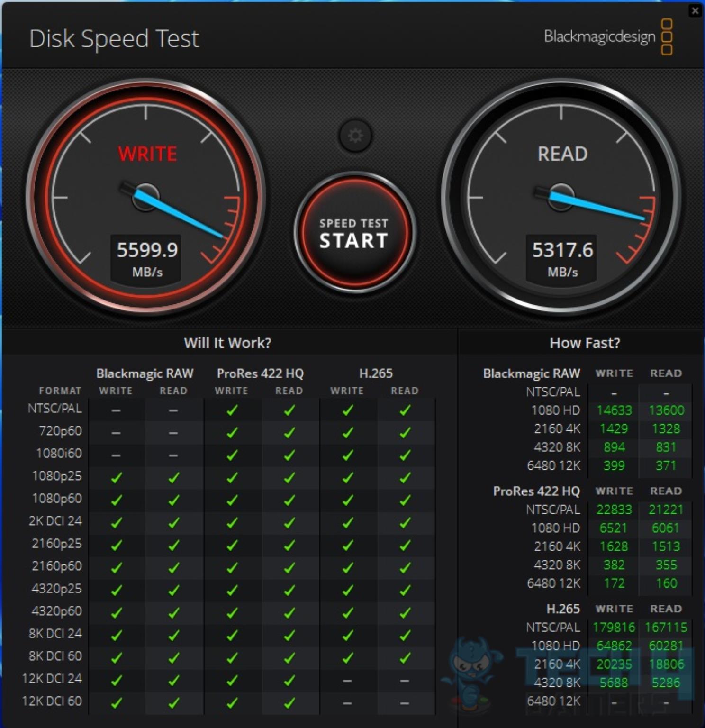Click the 1080i60 format label
The width and height of the screenshot is (705, 728).
pos(59,453)
